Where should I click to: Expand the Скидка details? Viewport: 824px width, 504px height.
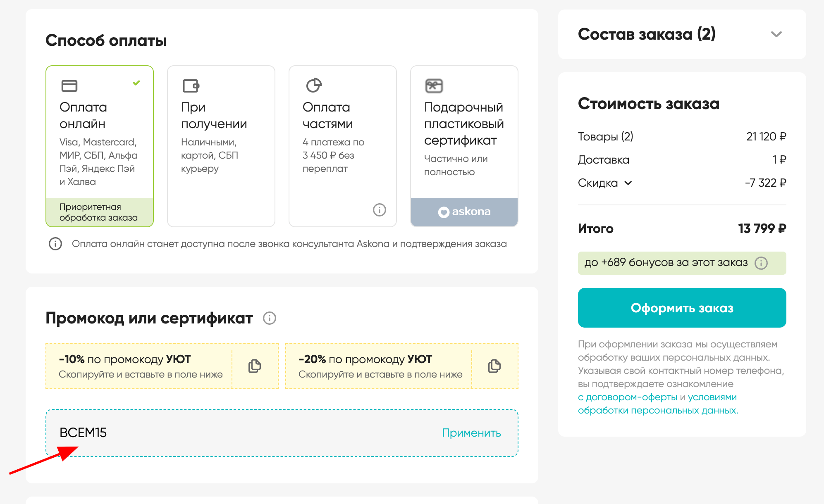[628, 183]
